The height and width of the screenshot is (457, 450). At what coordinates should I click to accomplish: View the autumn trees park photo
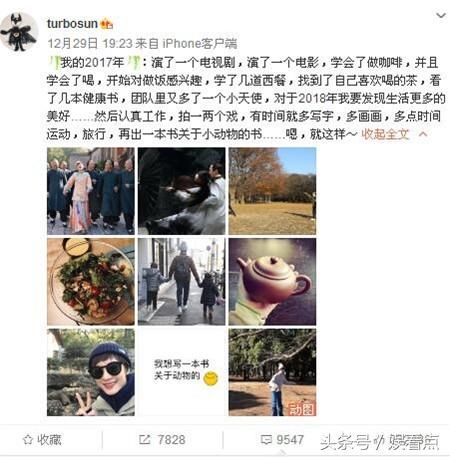272,191
